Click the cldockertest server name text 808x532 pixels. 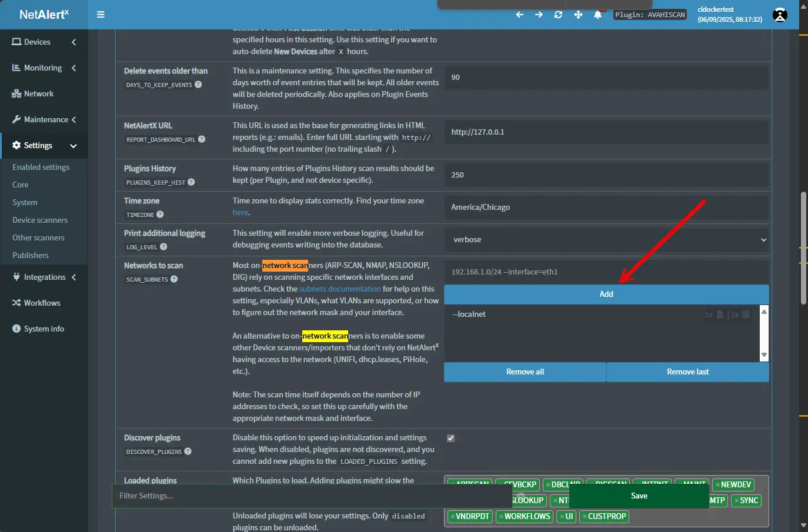point(716,9)
